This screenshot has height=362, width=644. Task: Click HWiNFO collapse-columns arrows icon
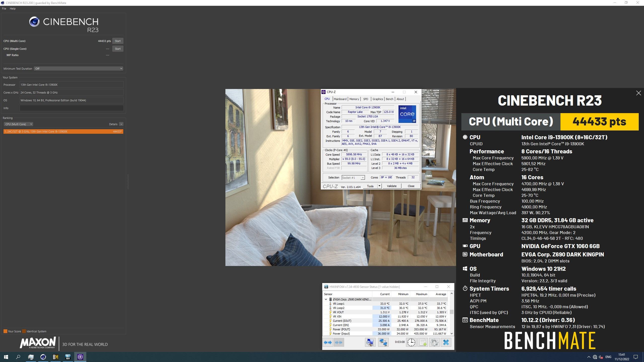339,342
